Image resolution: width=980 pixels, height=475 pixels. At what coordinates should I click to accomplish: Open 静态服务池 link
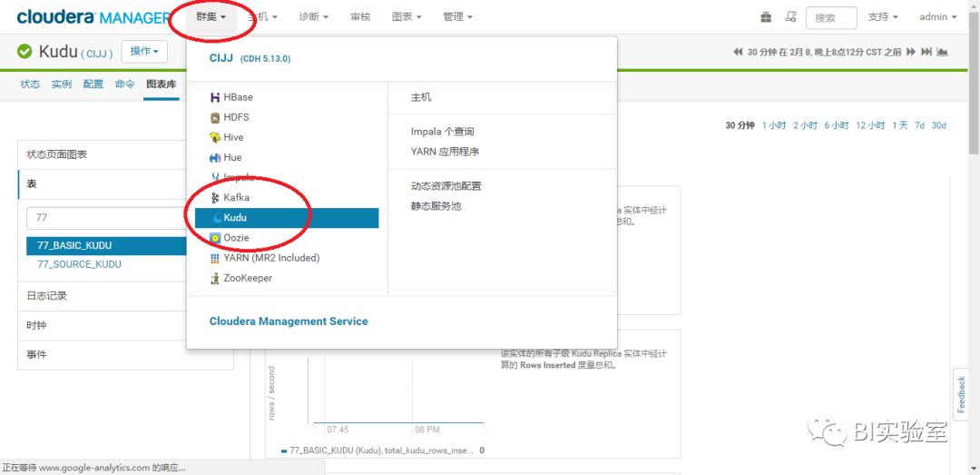coord(436,206)
